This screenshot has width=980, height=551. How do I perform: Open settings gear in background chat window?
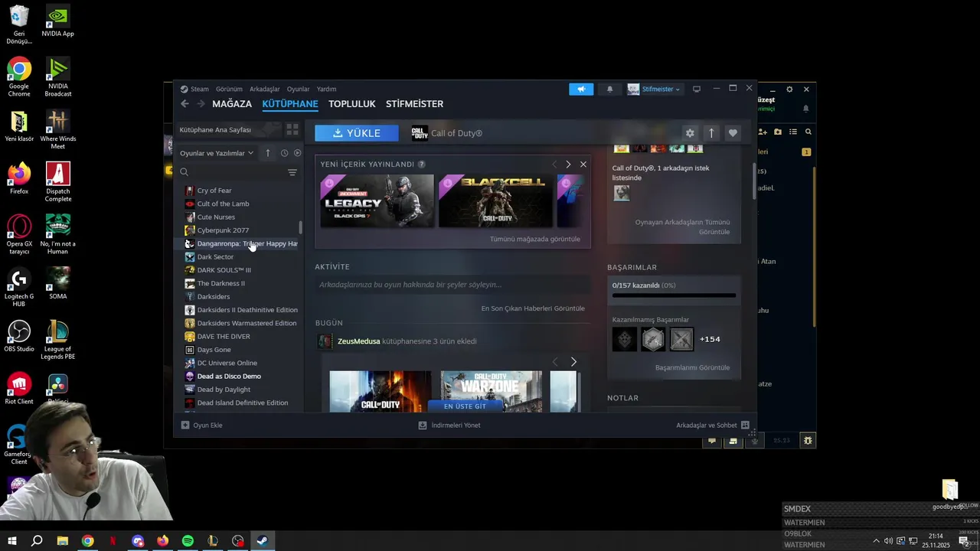[789, 90]
